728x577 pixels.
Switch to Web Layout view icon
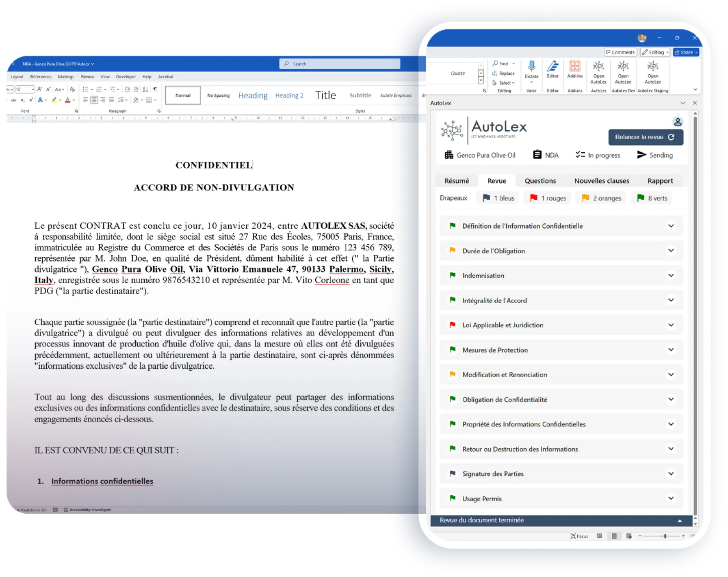click(x=629, y=536)
